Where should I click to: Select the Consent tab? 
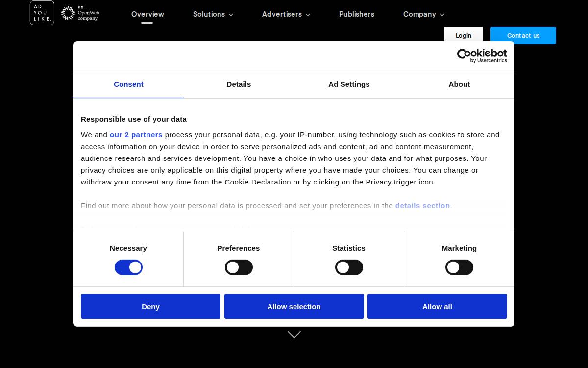click(x=128, y=84)
